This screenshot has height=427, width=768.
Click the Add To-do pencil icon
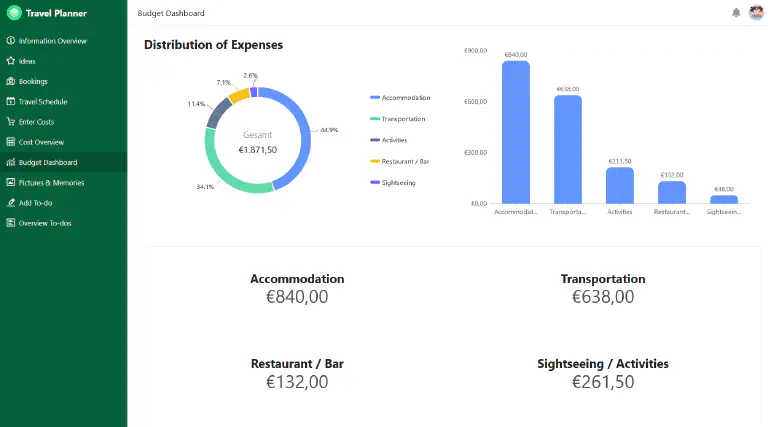(x=11, y=202)
